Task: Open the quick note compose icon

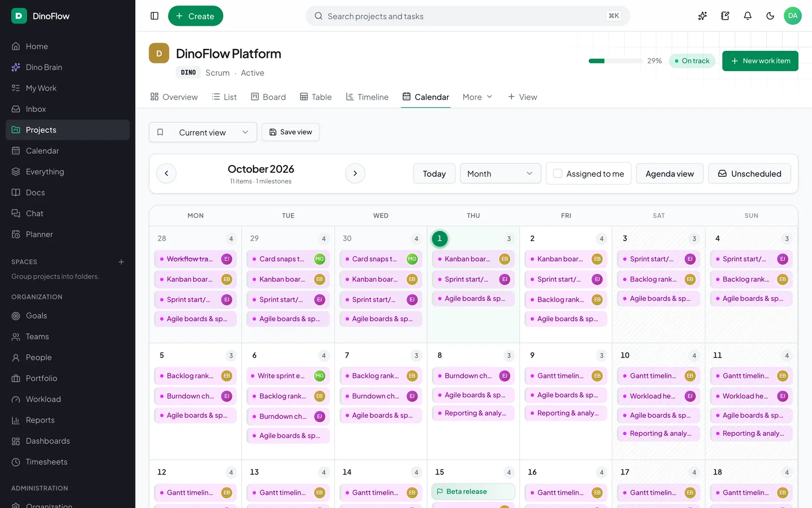Action: coord(725,16)
